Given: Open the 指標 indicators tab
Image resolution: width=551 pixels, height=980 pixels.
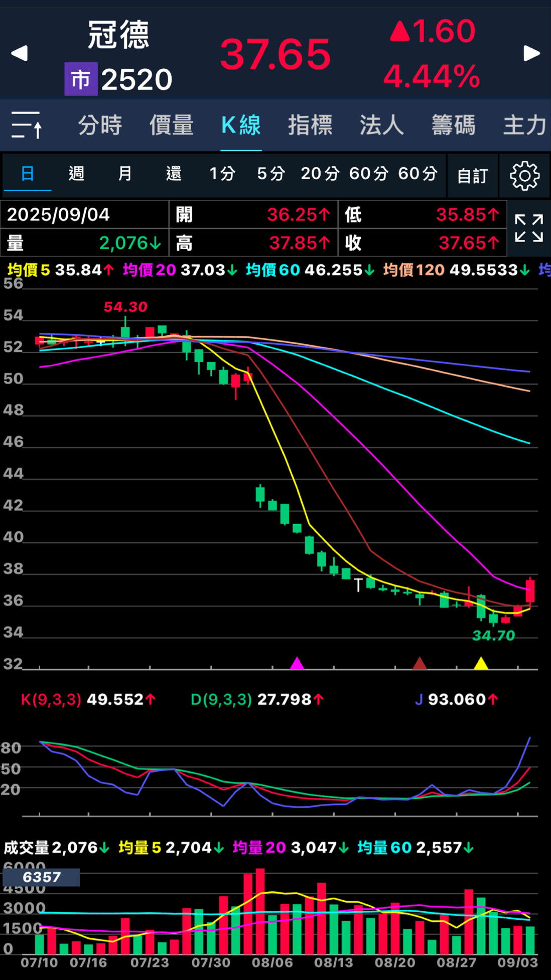Looking at the screenshot, I should click(310, 125).
